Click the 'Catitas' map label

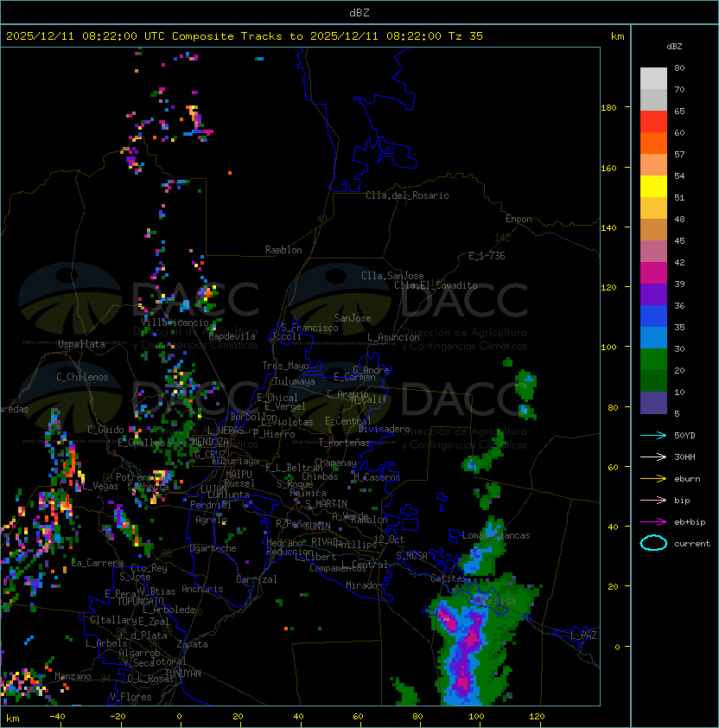(449, 578)
